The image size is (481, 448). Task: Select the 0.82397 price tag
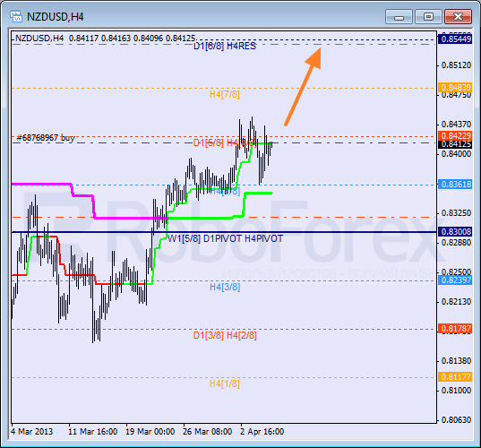455,280
